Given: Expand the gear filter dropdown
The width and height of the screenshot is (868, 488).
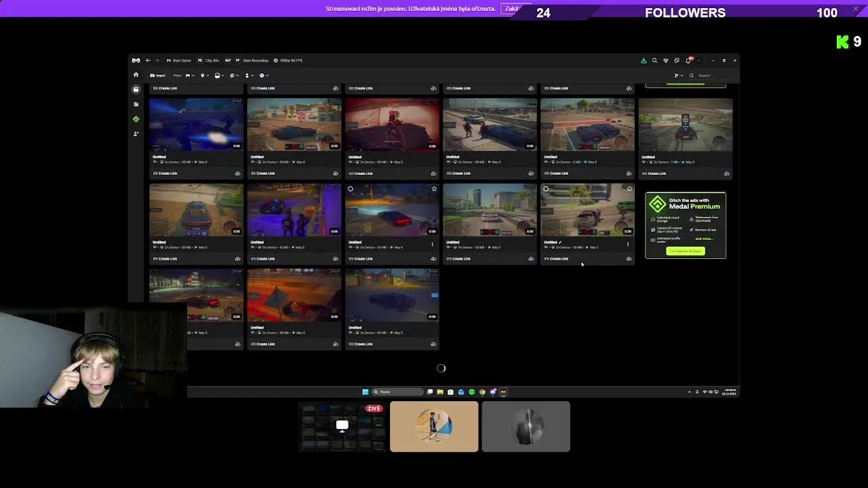Looking at the screenshot, I should point(263,75).
